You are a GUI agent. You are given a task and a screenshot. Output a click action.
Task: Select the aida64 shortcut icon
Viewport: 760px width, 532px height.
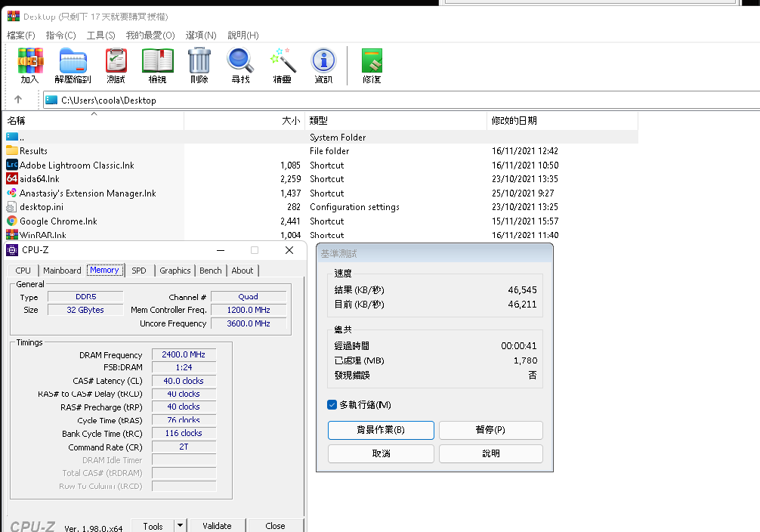(12, 178)
